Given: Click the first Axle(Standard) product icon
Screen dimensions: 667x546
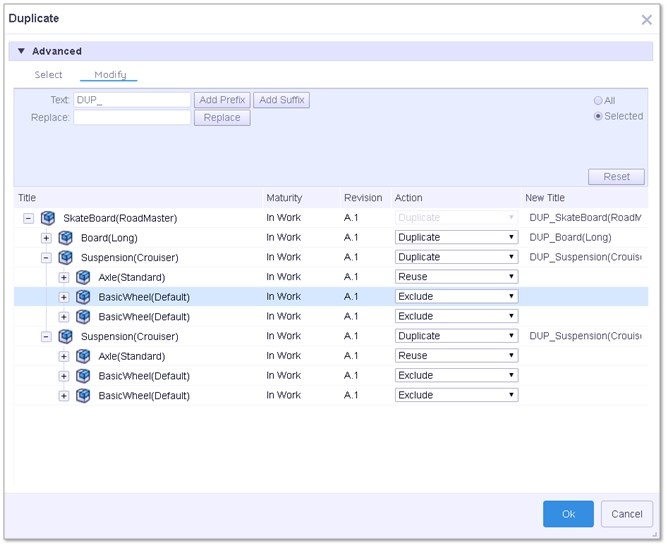Looking at the screenshot, I should coord(83,277).
